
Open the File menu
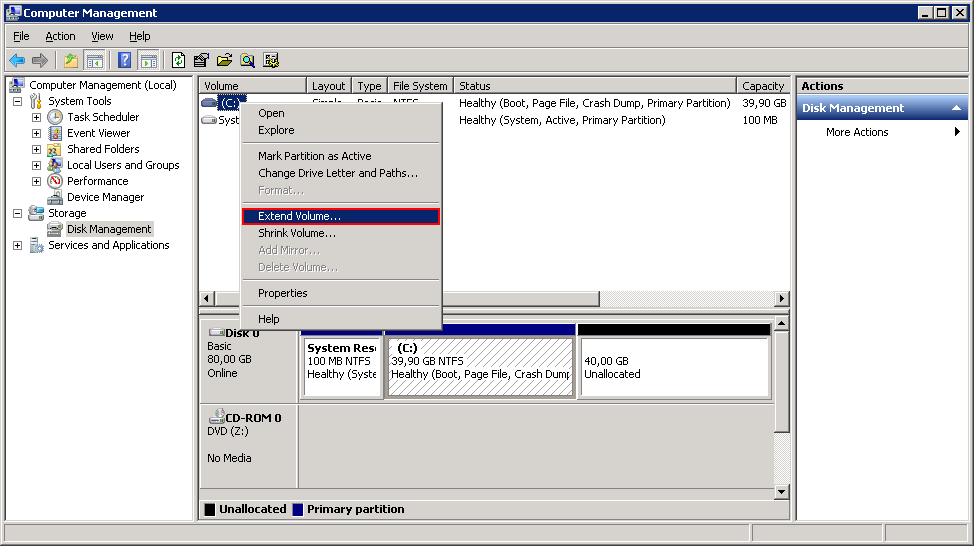(x=21, y=36)
